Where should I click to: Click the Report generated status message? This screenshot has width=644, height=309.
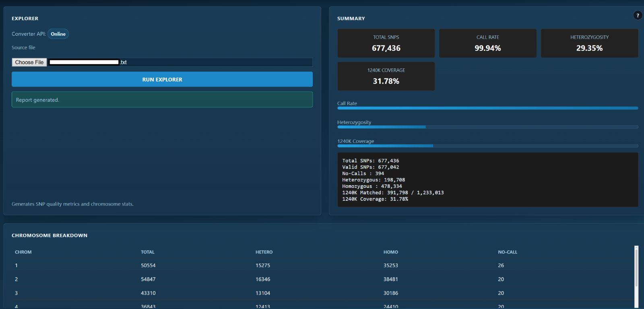point(162,100)
